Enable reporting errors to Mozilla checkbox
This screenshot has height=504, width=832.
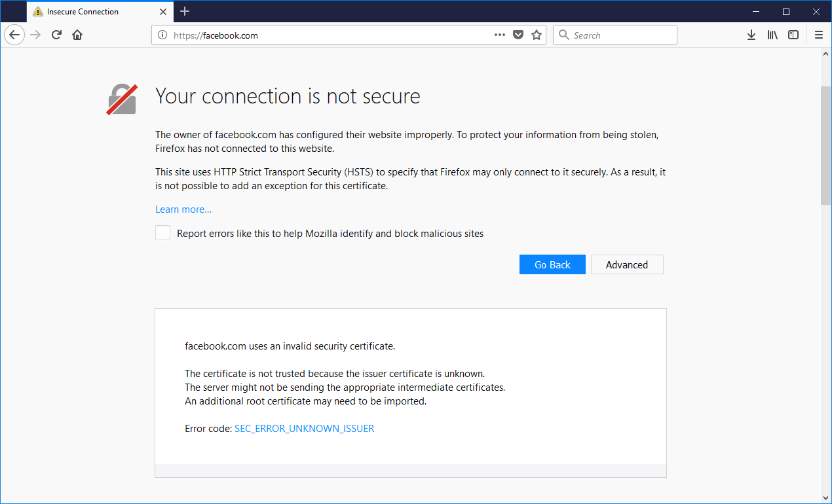(162, 233)
